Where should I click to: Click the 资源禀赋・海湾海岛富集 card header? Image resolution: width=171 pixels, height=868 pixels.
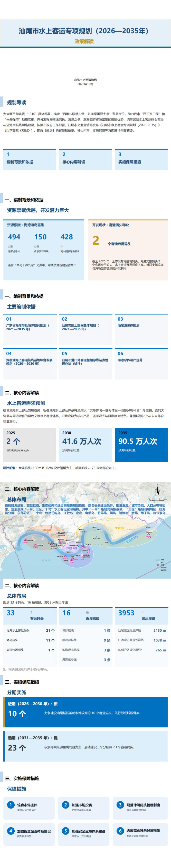pos(26,225)
